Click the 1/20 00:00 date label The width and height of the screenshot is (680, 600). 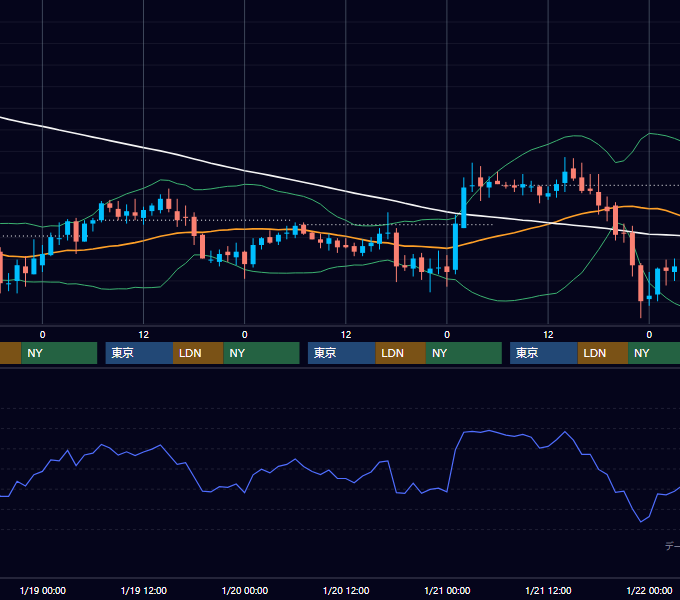[245, 590]
